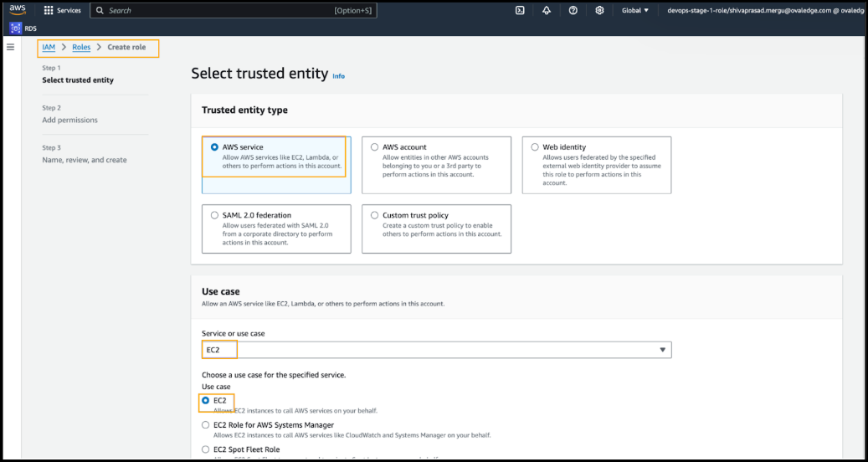This screenshot has height=462, width=868.
Task: Open the settings gear icon
Action: [599, 11]
